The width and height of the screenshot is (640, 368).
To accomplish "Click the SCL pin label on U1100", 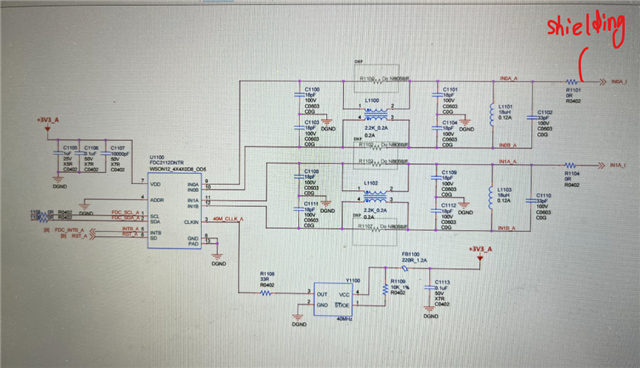I will (x=154, y=217).
